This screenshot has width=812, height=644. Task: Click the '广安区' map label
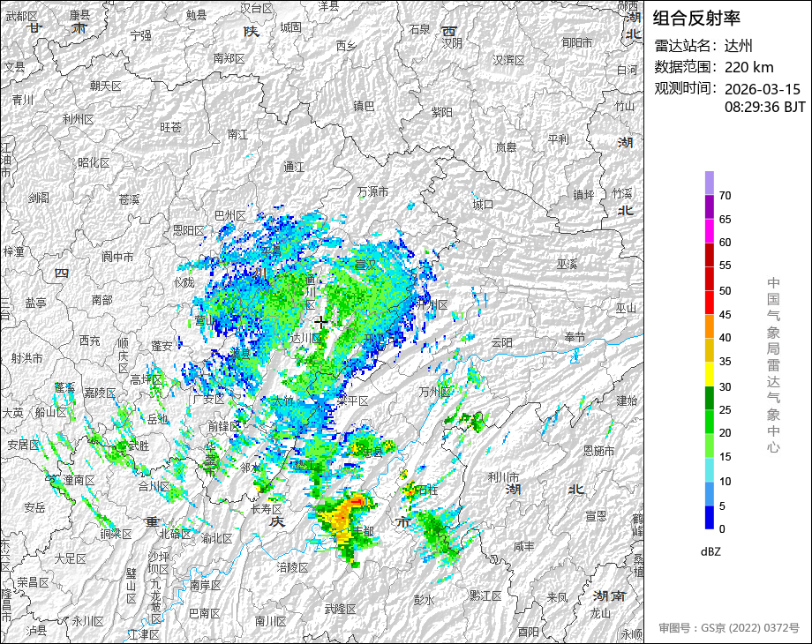coord(208,400)
